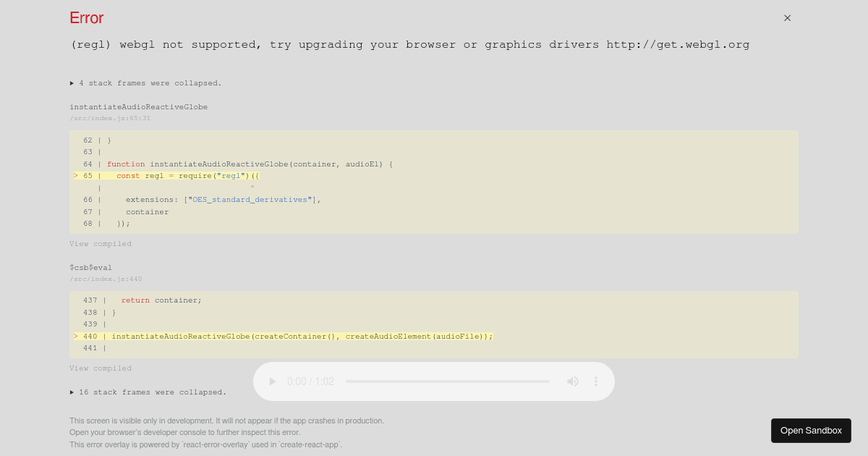The image size is (868, 456).
Task: Close the error overlay
Action: (x=787, y=18)
